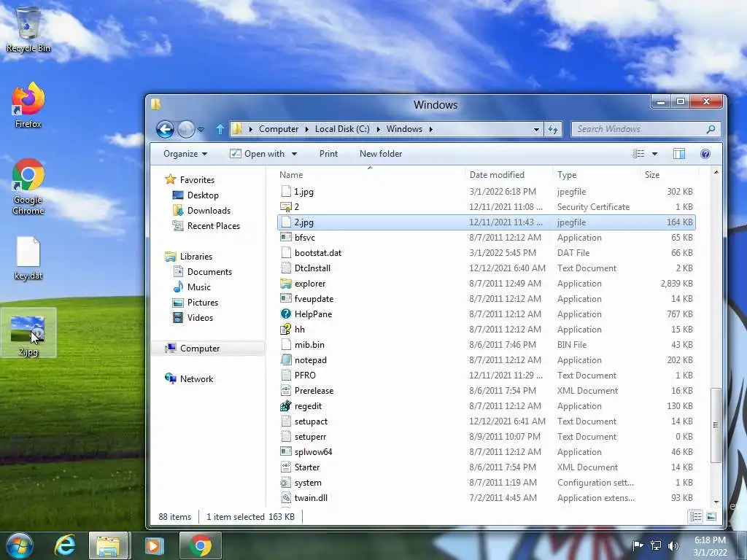Open the view options dropdown arrow
Image resolution: width=747 pixels, height=560 pixels.
tap(654, 154)
